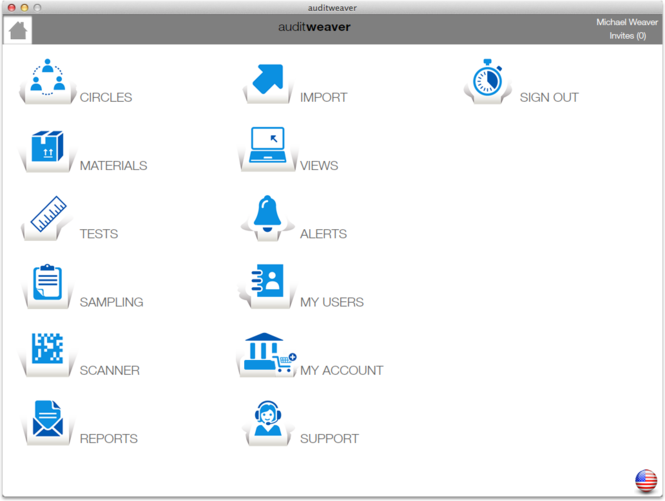Open the Reports envelope icon
This screenshot has height=501, width=665.
click(47, 419)
